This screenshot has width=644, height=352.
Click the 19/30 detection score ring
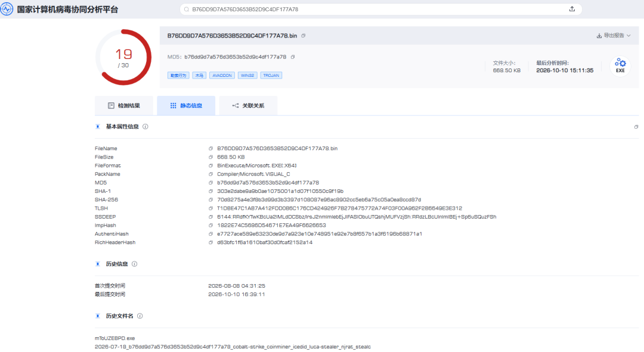[123, 57]
